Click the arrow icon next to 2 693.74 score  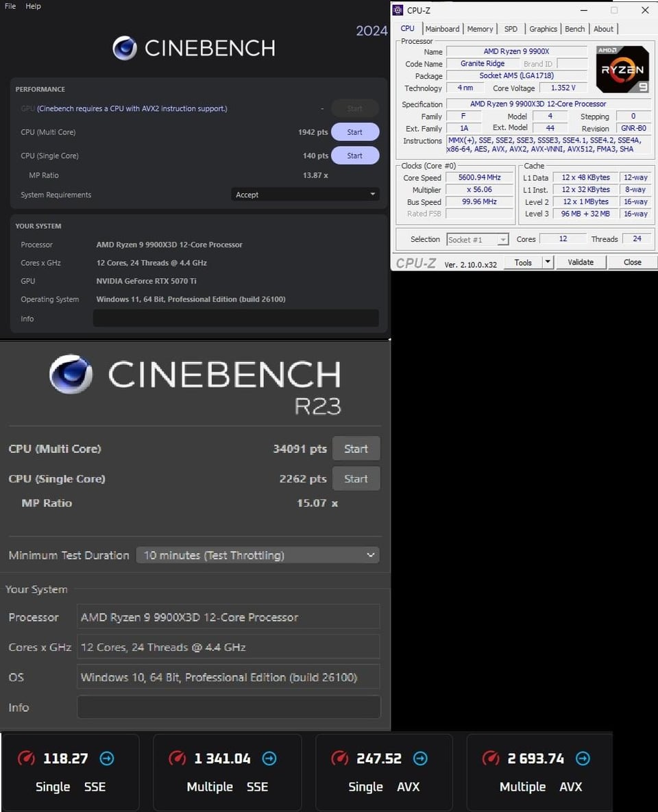(x=583, y=758)
